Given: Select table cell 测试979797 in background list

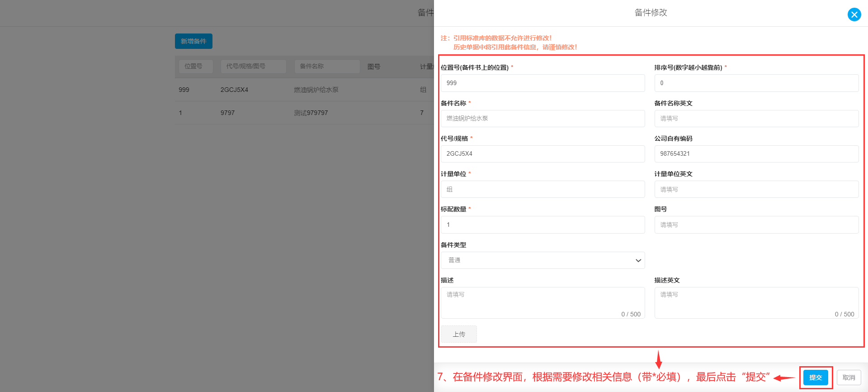Looking at the screenshot, I should 311,113.
